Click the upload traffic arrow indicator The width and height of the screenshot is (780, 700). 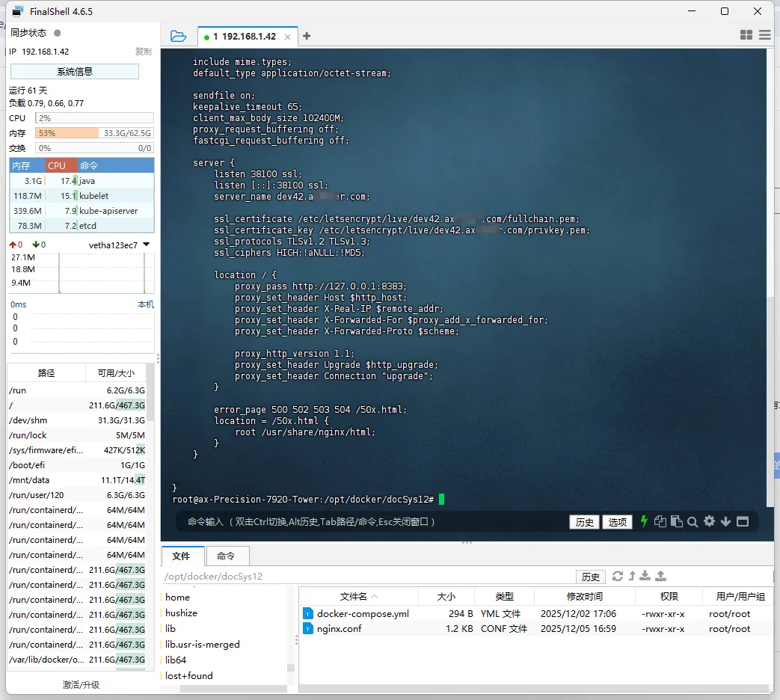click(x=13, y=245)
